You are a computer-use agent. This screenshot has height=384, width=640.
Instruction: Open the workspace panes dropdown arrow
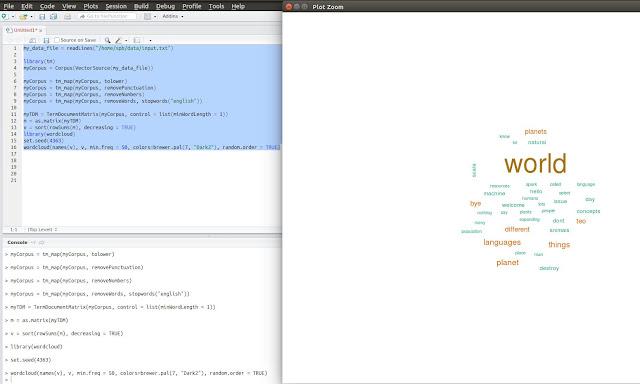(155, 17)
